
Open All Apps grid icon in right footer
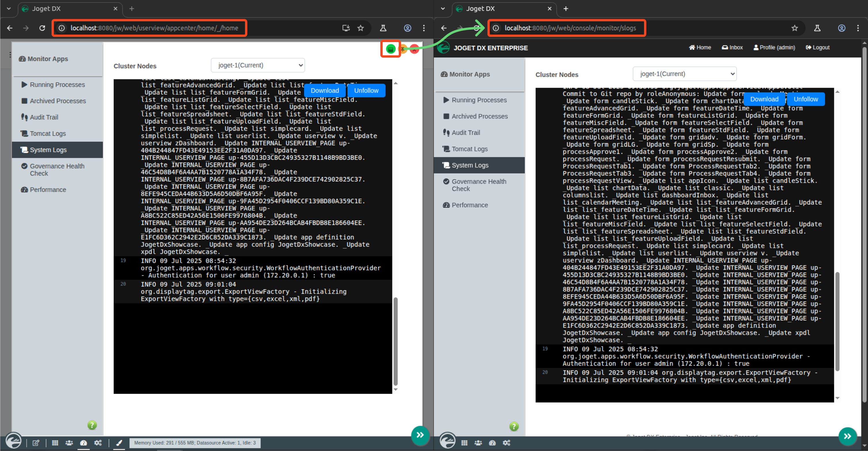(464, 443)
